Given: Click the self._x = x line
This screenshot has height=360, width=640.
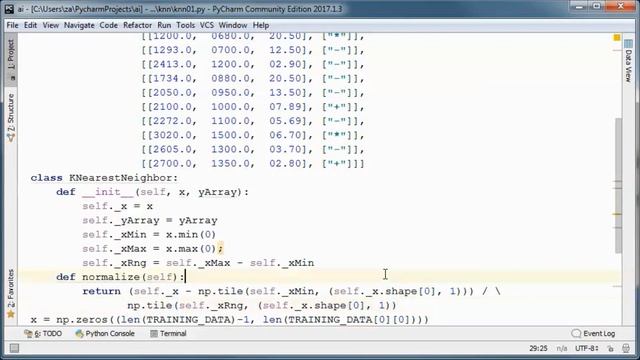Looking at the screenshot, I should [118, 206].
